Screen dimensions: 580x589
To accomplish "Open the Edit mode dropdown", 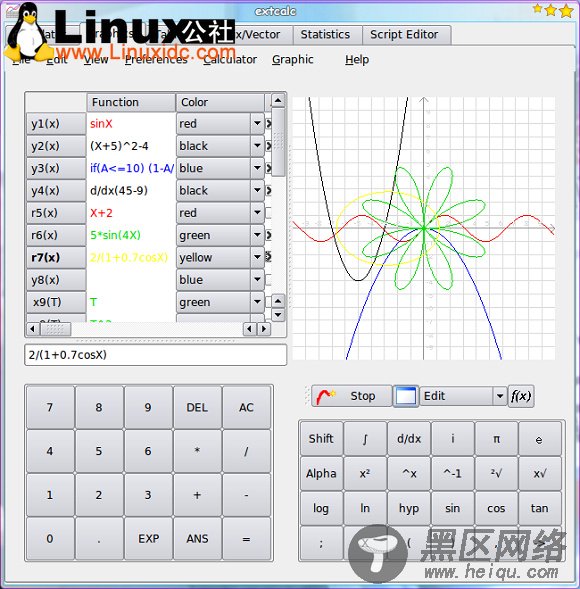I will pos(463,396).
